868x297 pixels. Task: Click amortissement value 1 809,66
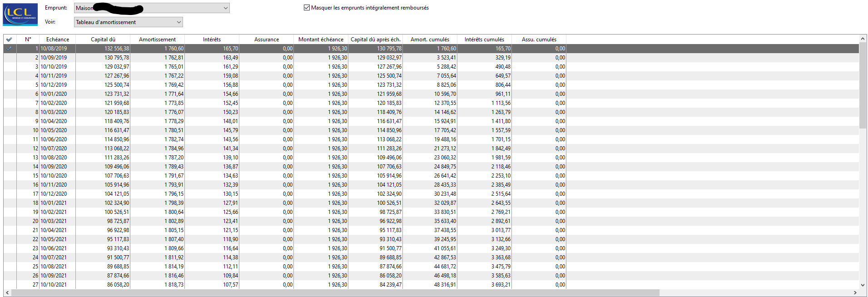click(174, 248)
